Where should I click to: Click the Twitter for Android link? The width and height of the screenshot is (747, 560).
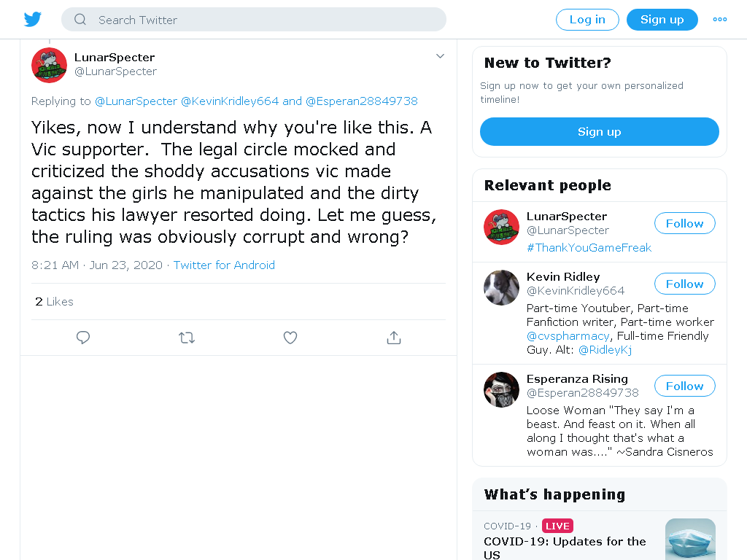[x=224, y=265]
